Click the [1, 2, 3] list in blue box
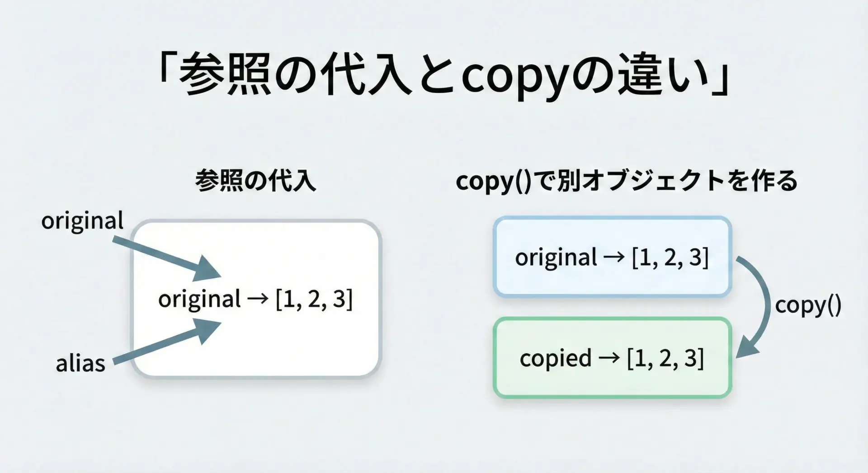Viewport: 868px width, 473px height. pos(670,258)
